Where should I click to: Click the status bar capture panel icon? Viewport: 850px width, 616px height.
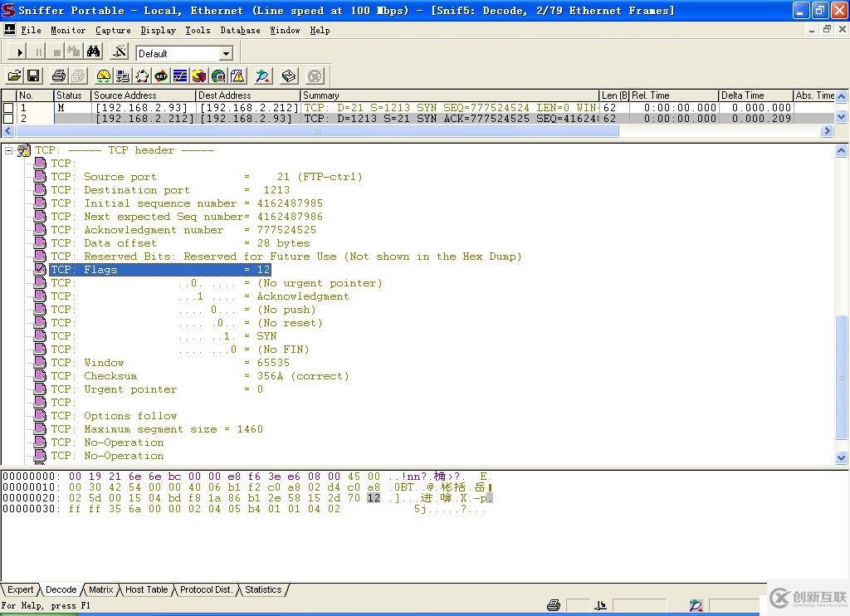(x=696, y=605)
